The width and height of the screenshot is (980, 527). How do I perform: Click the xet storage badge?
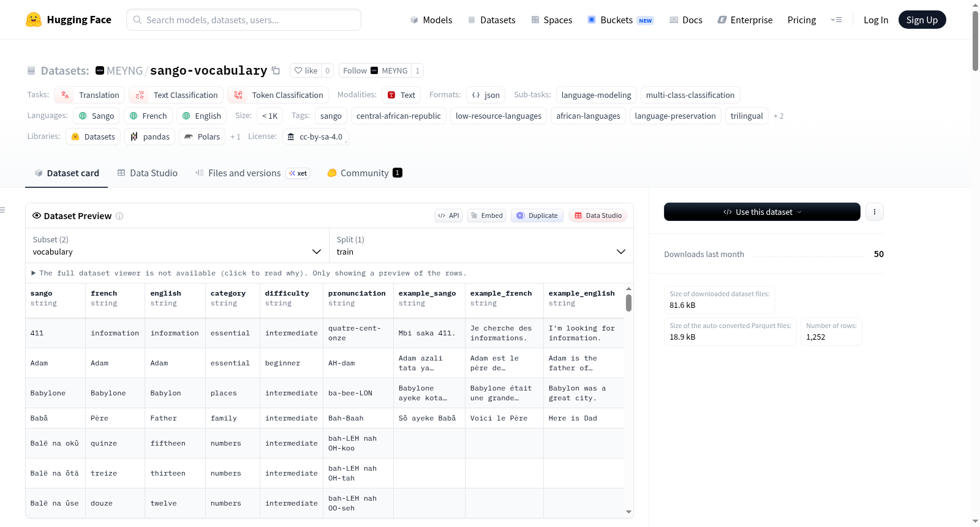tap(298, 173)
